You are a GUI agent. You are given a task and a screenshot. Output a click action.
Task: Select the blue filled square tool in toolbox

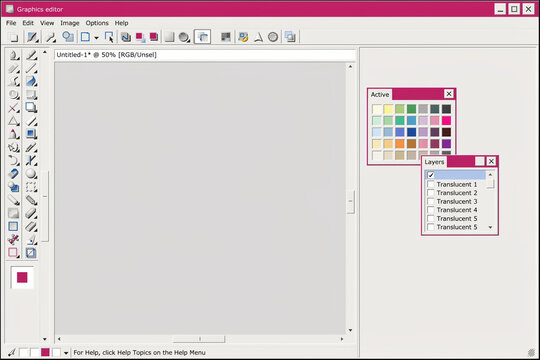point(31,134)
